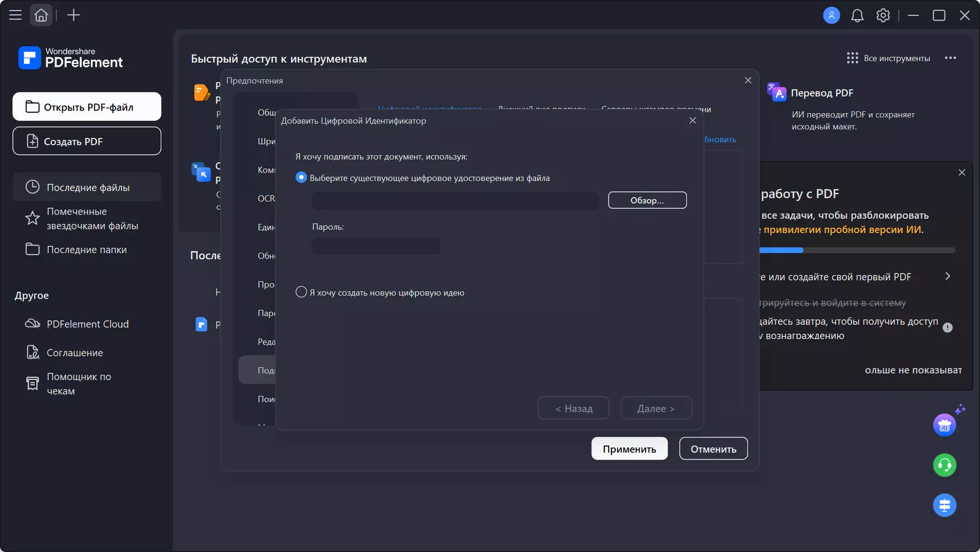Focus the Пароль password field

click(376, 246)
